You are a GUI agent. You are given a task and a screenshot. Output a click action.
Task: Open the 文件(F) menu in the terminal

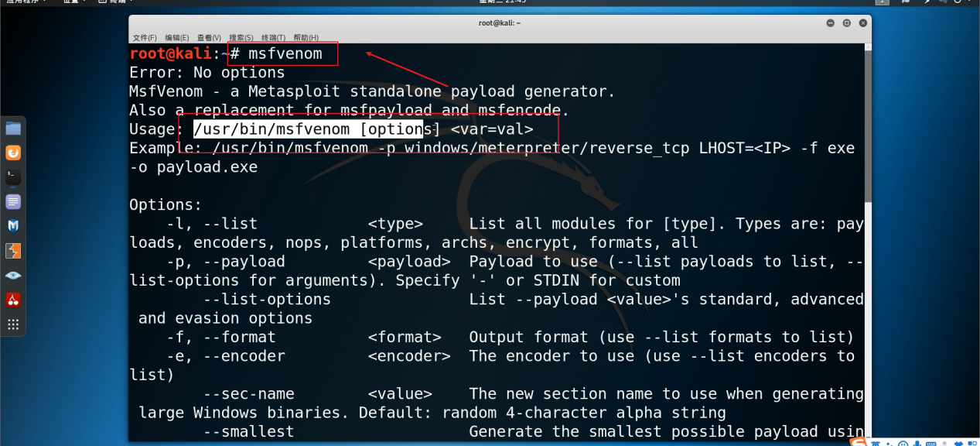click(145, 38)
